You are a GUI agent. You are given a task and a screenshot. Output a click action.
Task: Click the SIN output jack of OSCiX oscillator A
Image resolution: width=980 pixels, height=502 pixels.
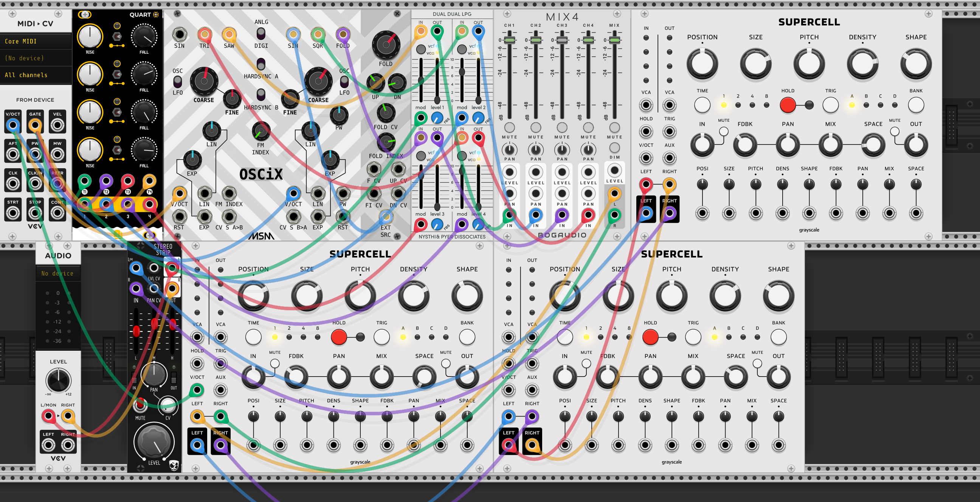pos(179,34)
